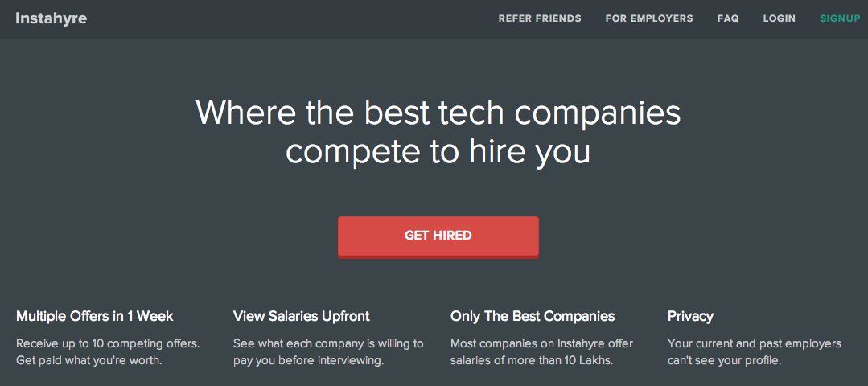This screenshot has width=868, height=386.
Task: Go to the For Employers section
Action: coord(649,18)
